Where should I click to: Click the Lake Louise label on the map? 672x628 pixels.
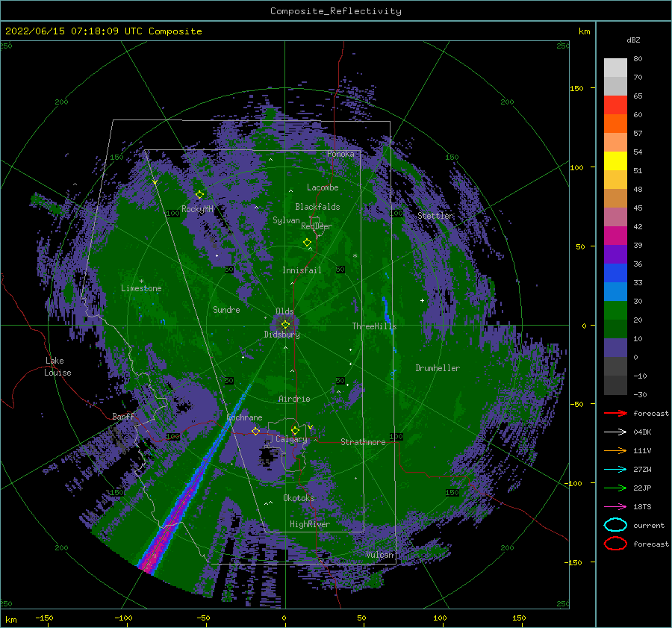(57, 367)
